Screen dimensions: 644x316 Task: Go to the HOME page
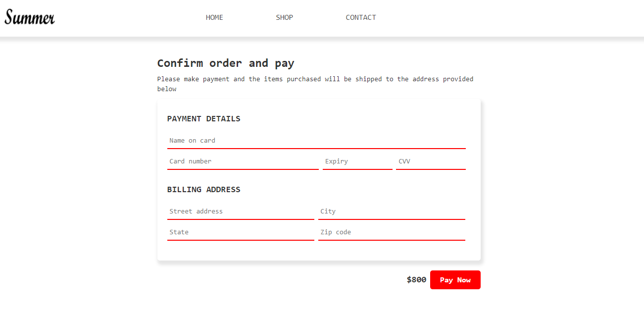pos(214,17)
